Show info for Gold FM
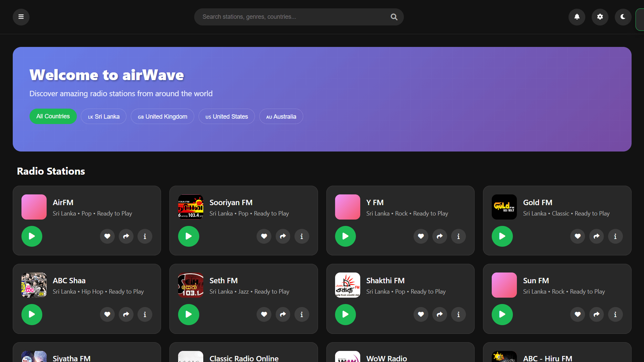 point(615,236)
